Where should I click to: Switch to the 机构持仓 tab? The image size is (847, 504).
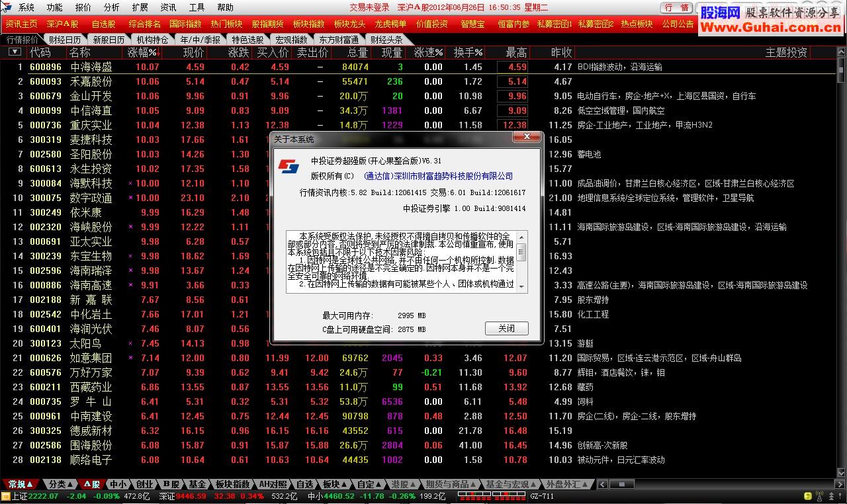click(153, 40)
